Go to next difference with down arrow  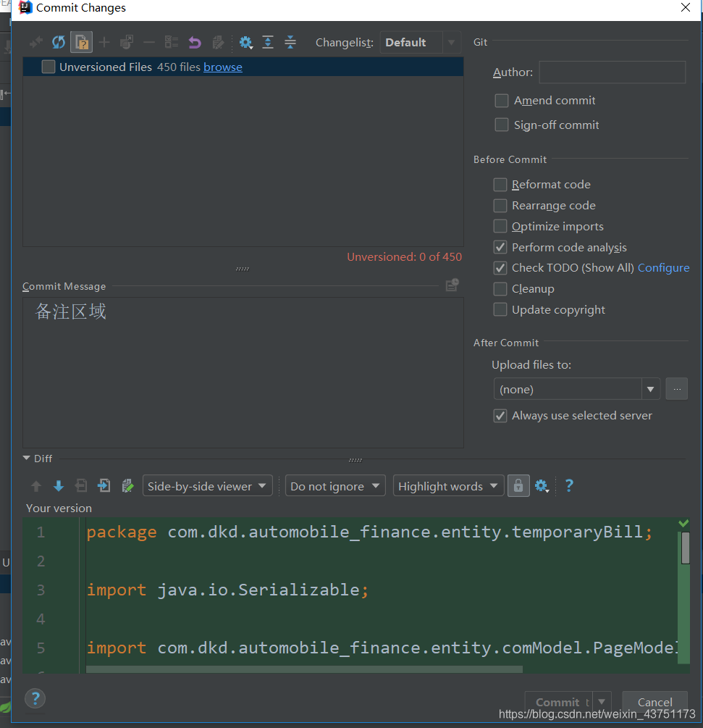click(59, 486)
